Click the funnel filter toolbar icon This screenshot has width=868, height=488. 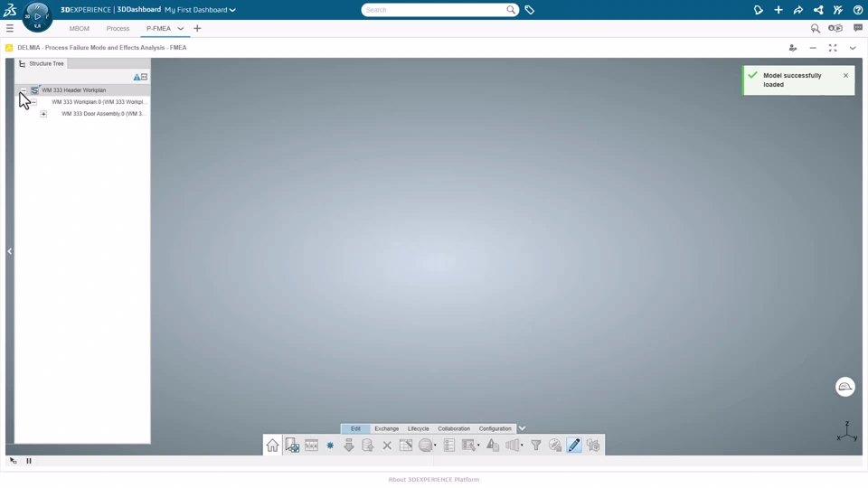[x=536, y=446]
